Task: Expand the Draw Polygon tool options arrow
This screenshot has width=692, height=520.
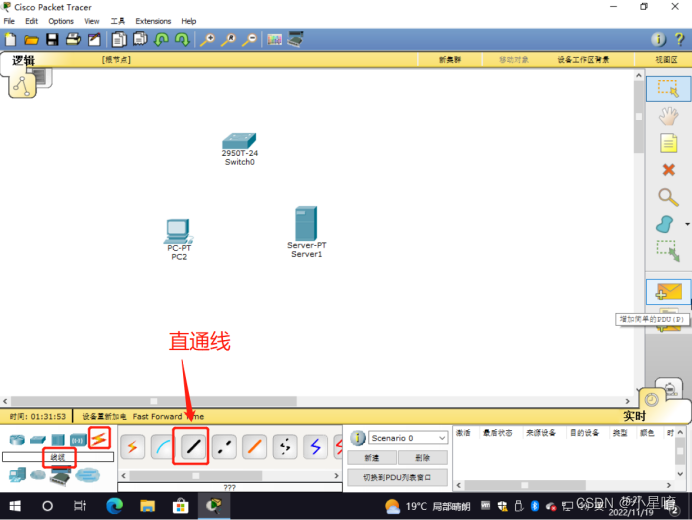Action: pyautogui.click(x=687, y=224)
